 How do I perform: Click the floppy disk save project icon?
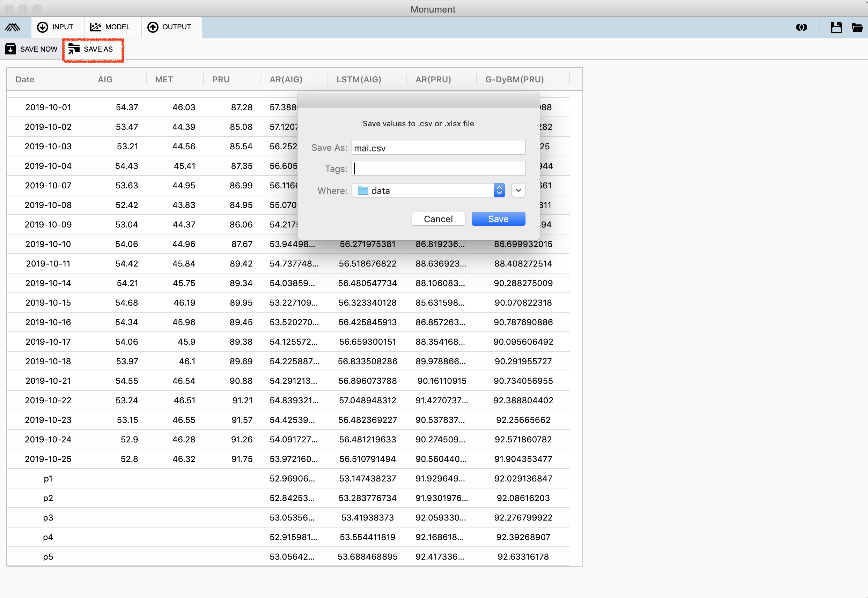[836, 27]
